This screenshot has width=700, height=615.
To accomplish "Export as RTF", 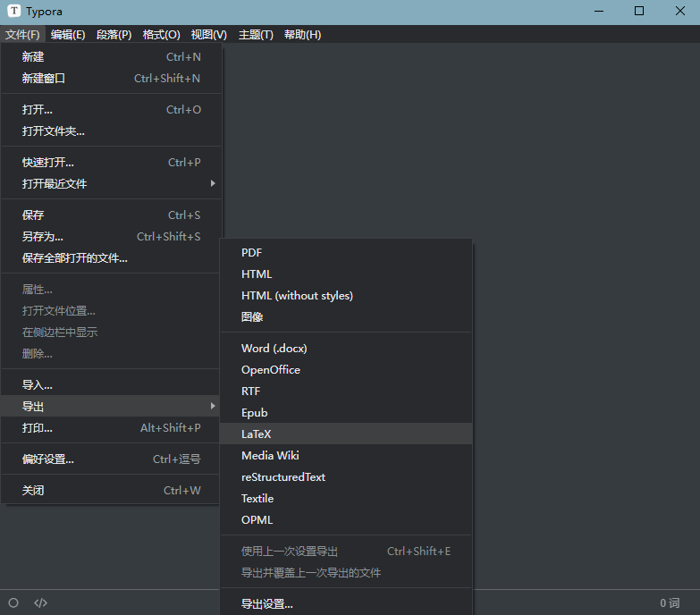I will pos(346,391).
